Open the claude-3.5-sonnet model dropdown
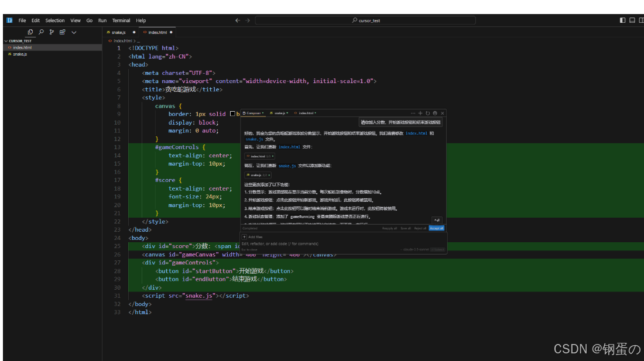 pos(416,249)
